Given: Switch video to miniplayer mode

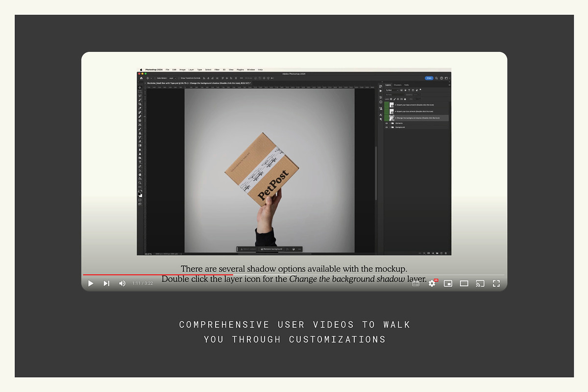Looking at the screenshot, I should (448, 283).
